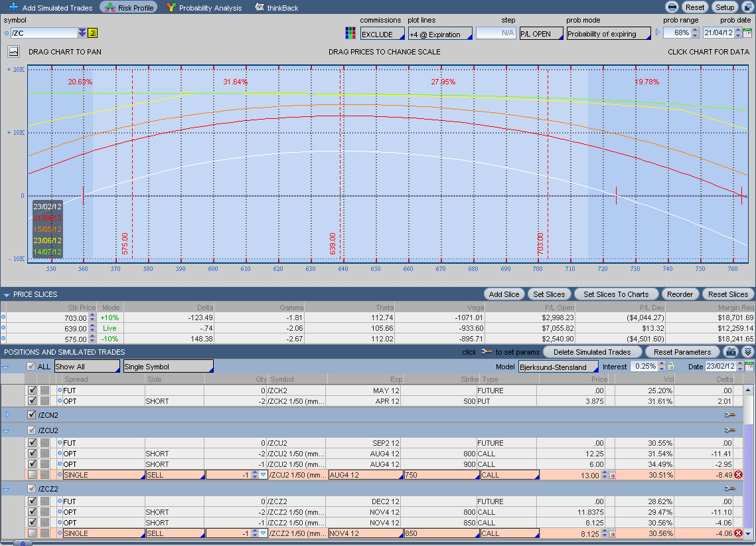Click the chart style icon above the graph
The image size is (756, 546).
tap(13, 52)
